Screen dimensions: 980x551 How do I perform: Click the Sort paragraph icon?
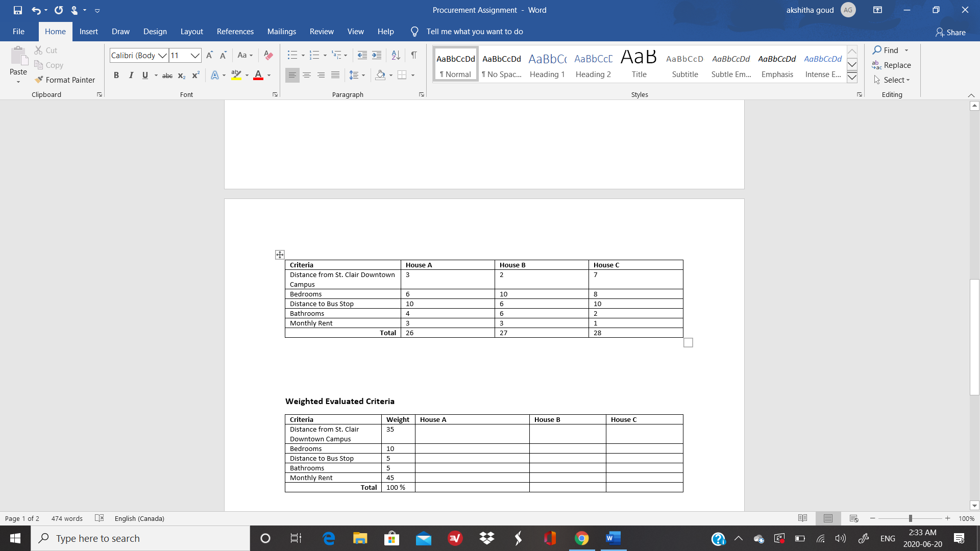(396, 55)
